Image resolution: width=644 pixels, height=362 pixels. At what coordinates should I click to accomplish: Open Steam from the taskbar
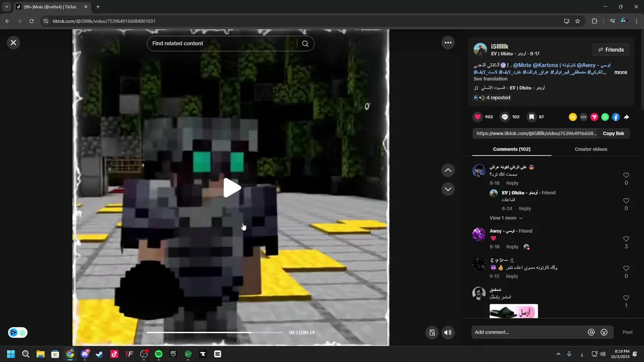point(100,354)
